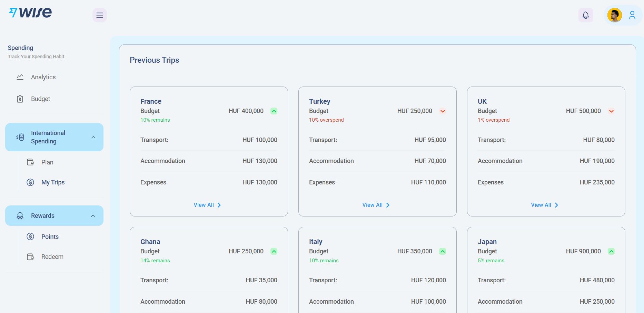Click Japan Transport HUF 480,000

[597, 280]
